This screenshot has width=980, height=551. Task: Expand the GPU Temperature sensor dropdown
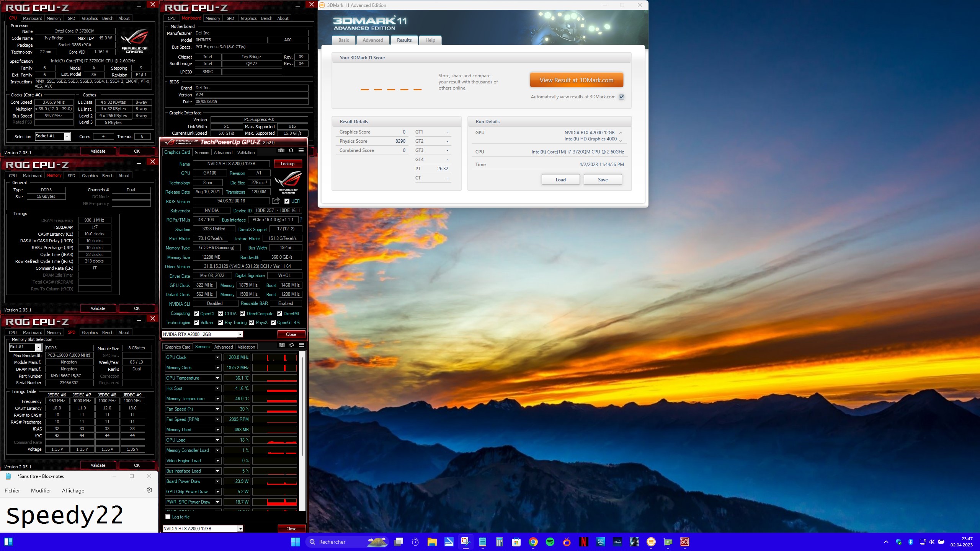(217, 378)
